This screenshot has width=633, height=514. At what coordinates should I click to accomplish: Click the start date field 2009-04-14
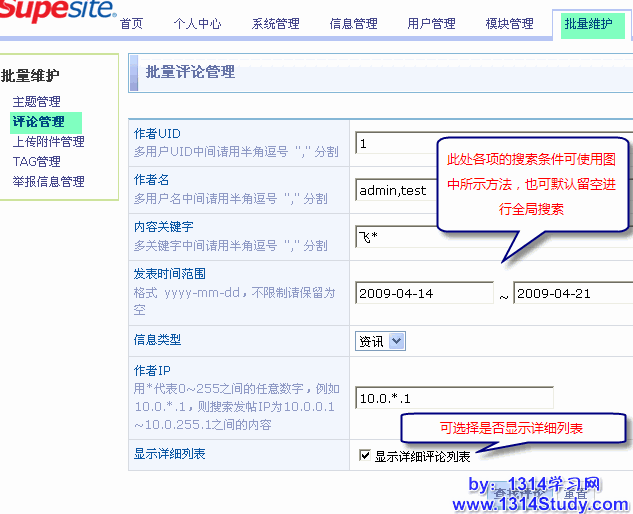coord(424,293)
